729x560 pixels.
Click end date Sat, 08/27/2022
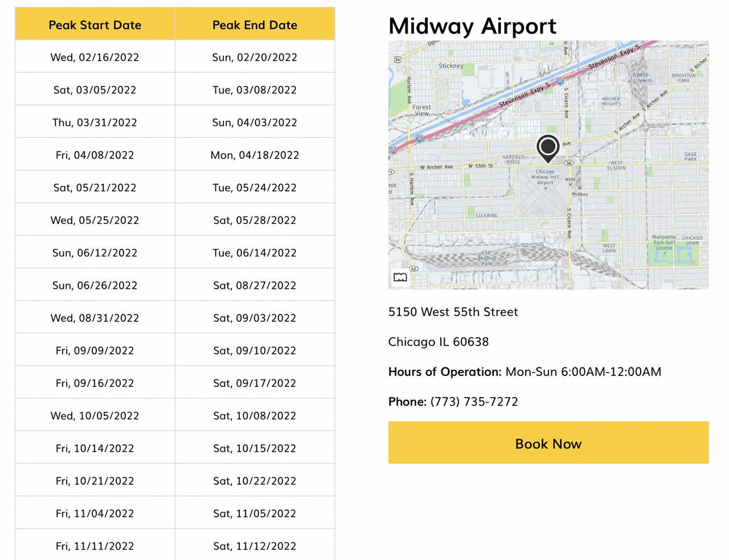255,285
